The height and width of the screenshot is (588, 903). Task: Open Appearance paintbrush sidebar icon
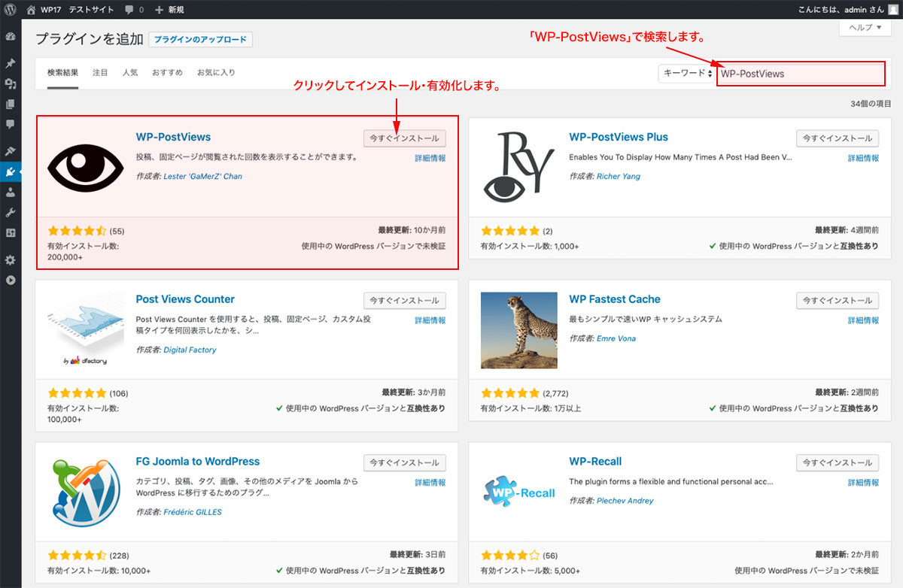11,151
